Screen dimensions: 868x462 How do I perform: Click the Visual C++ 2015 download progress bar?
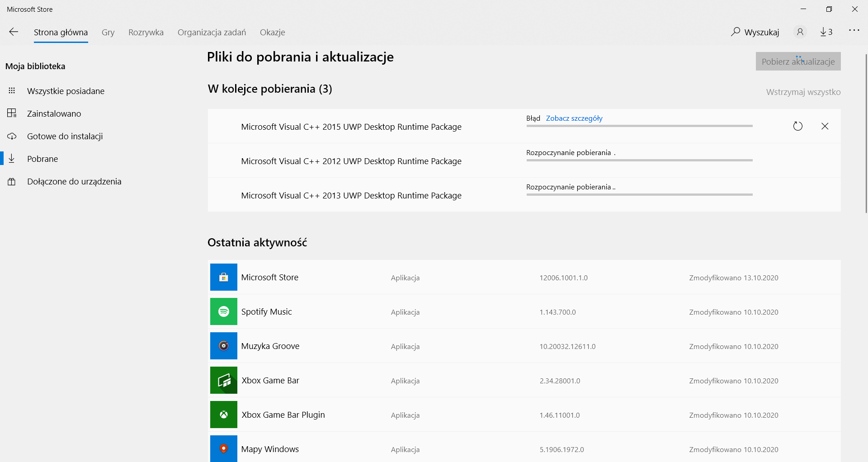point(640,126)
